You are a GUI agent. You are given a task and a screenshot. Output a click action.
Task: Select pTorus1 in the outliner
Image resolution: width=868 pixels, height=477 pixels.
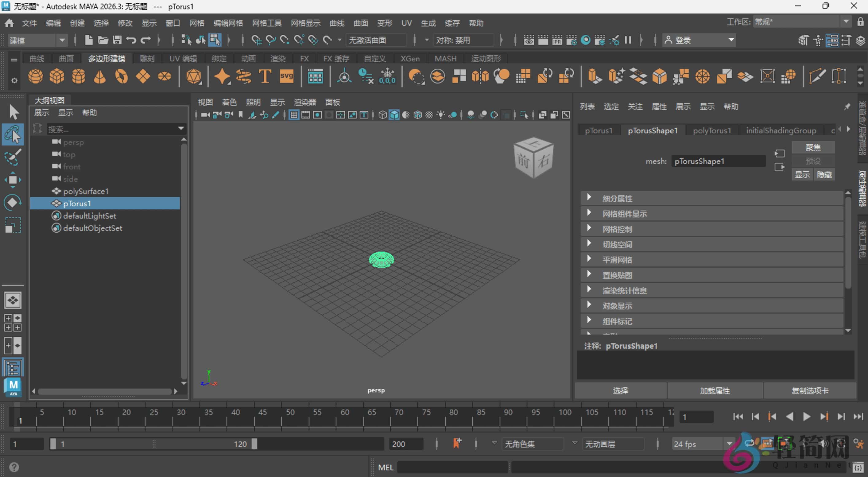pos(77,204)
